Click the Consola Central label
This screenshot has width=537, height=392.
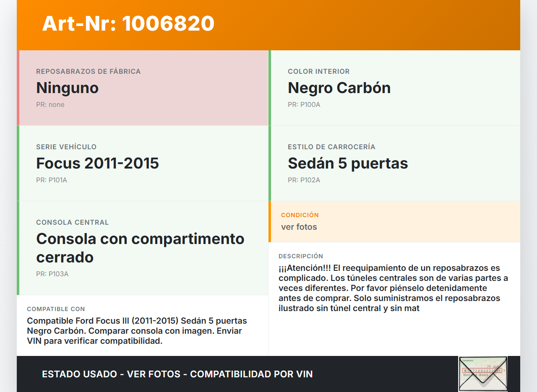(72, 222)
